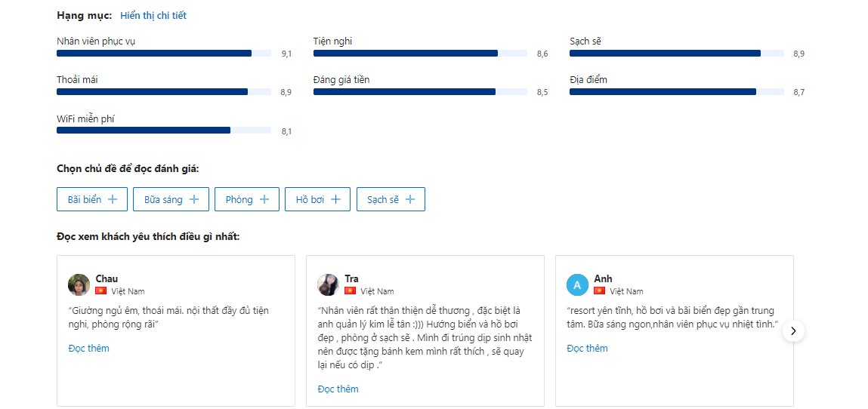Click the next reviews arrow button
Screen dimensions: 868x409
793,331
